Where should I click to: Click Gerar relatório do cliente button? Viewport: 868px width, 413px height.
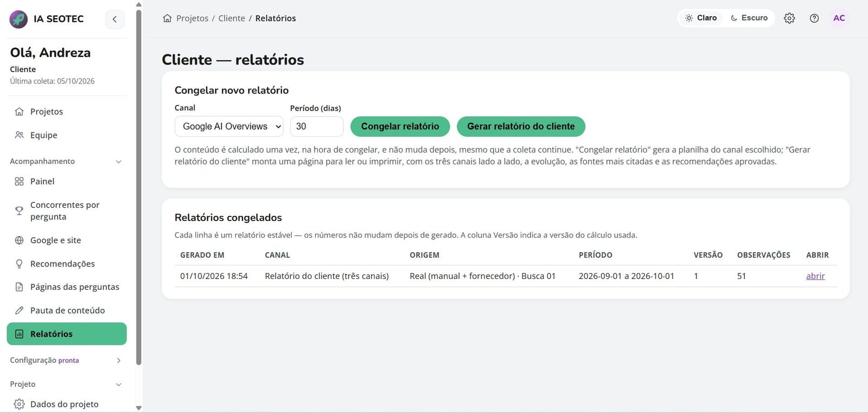click(x=521, y=126)
